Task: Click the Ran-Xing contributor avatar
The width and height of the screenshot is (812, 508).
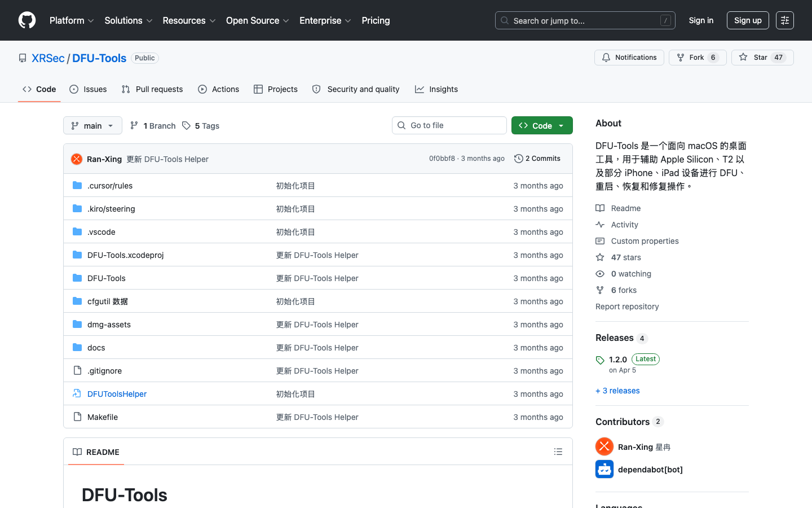Action: (604, 446)
